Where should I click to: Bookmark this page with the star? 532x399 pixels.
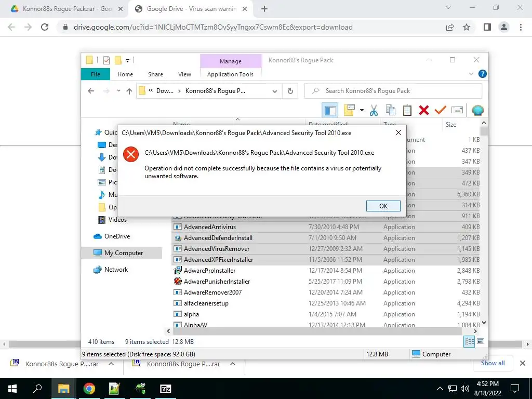(x=467, y=27)
